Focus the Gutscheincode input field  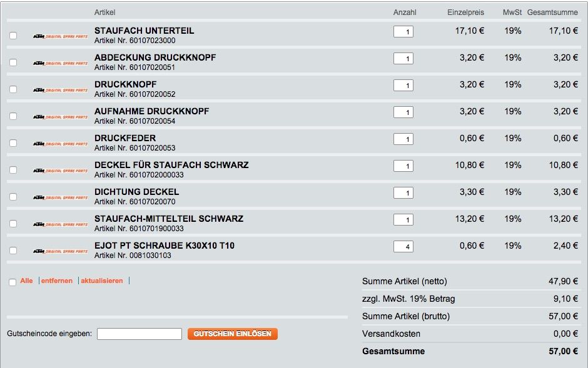[x=139, y=334]
